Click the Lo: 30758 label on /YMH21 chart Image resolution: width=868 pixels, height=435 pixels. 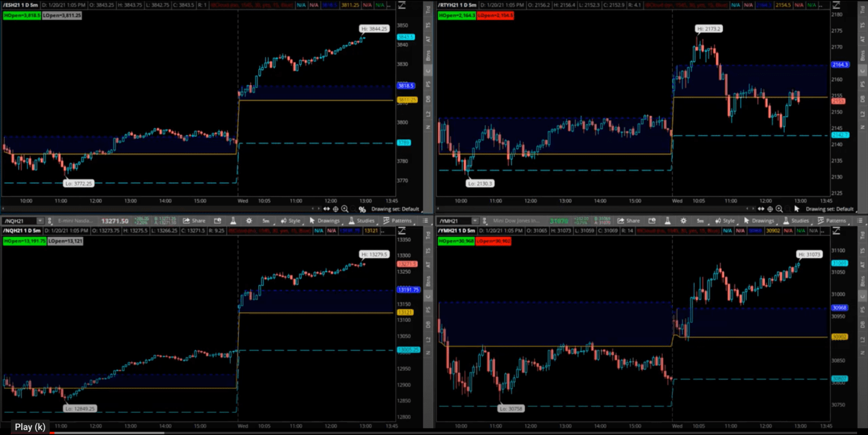pyautogui.click(x=511, y=408)
